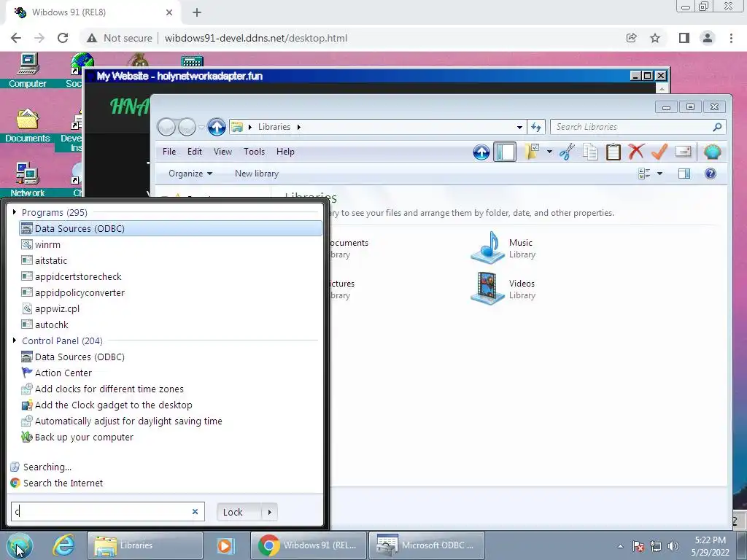Viewport: 747px width, 560px height.
Task: Select the appidpolicyconverter result
Action: 171,293
